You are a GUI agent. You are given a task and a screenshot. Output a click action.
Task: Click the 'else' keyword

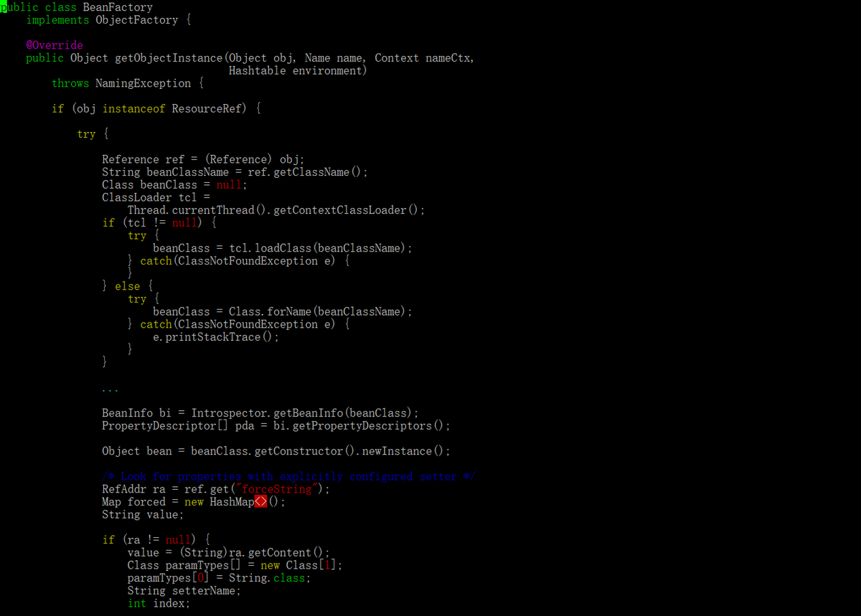click(x=127, y=287)
